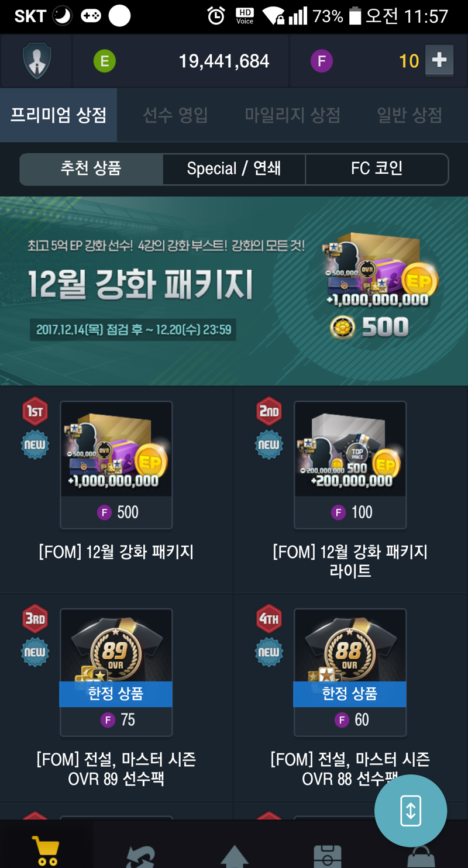Tap the up arrow icon in bottom bar
Viewport: 468px width, 868px height.
tap(234, 856)
